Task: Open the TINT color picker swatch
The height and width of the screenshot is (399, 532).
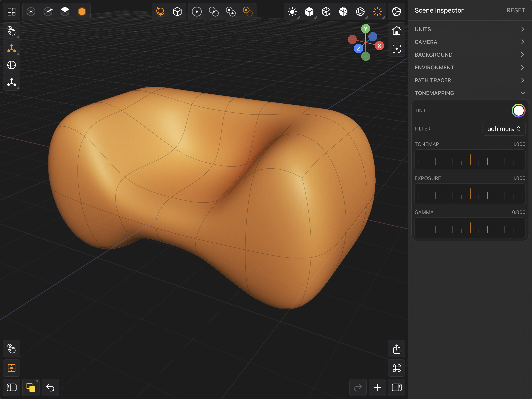Action: click(x=518, y=111)
